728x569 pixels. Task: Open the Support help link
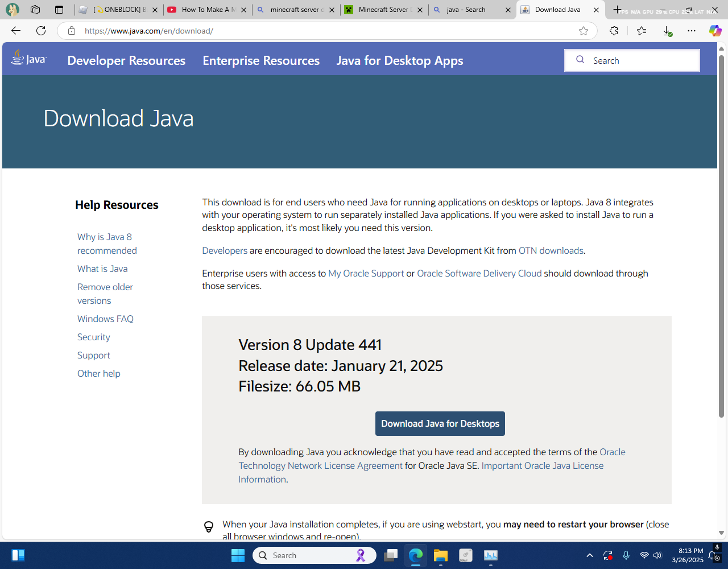pos(94,355)
